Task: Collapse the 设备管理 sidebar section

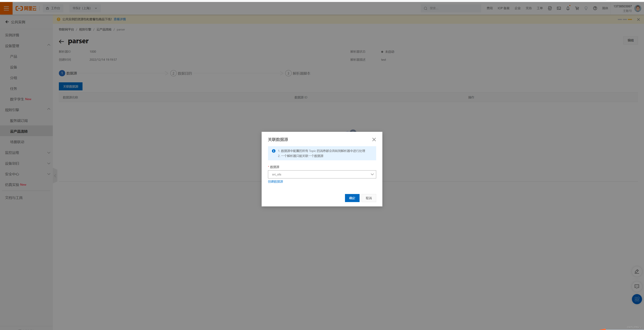Action: 49,45
